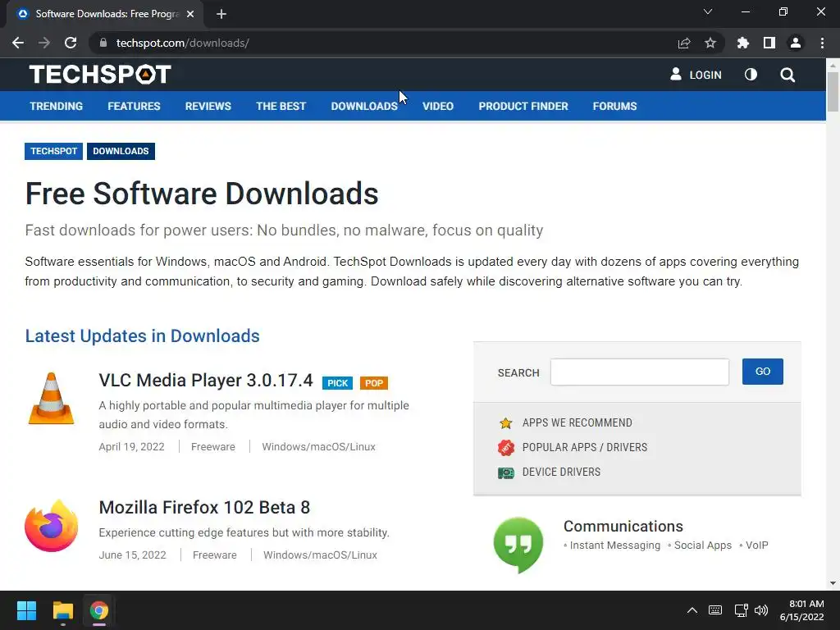The height and width of the screenshot is (630, 840).
Task: Click the PICK badge
Action: 337,383
